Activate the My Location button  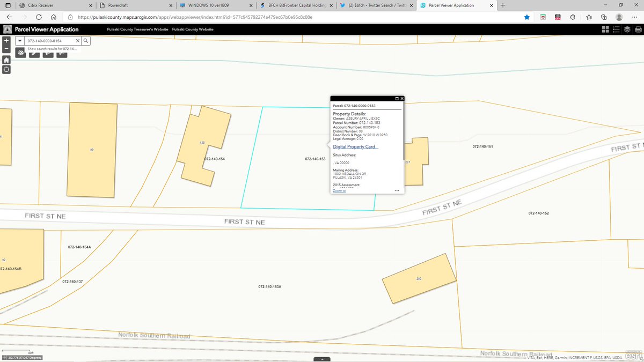tap(6, 70)
